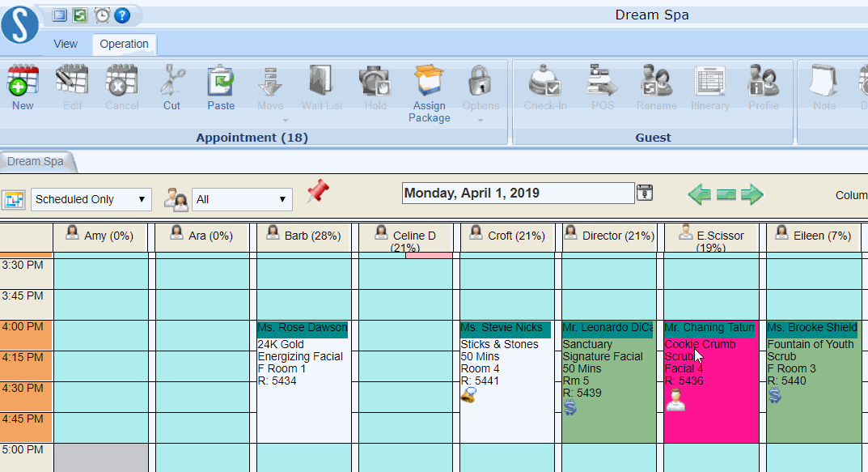The height and width of the screenshot is (472, 868).
Task: Select Ara (0%) column header
Action: (202, 237)
